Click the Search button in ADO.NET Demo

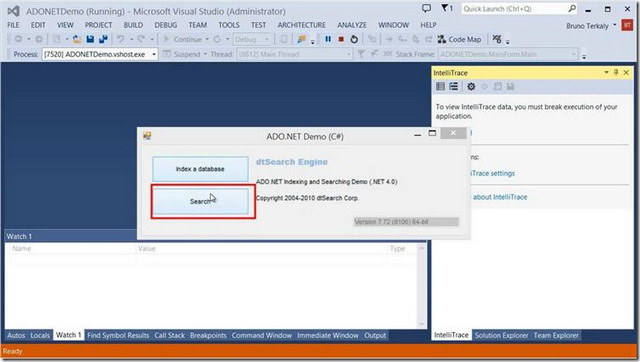point(200,201)
